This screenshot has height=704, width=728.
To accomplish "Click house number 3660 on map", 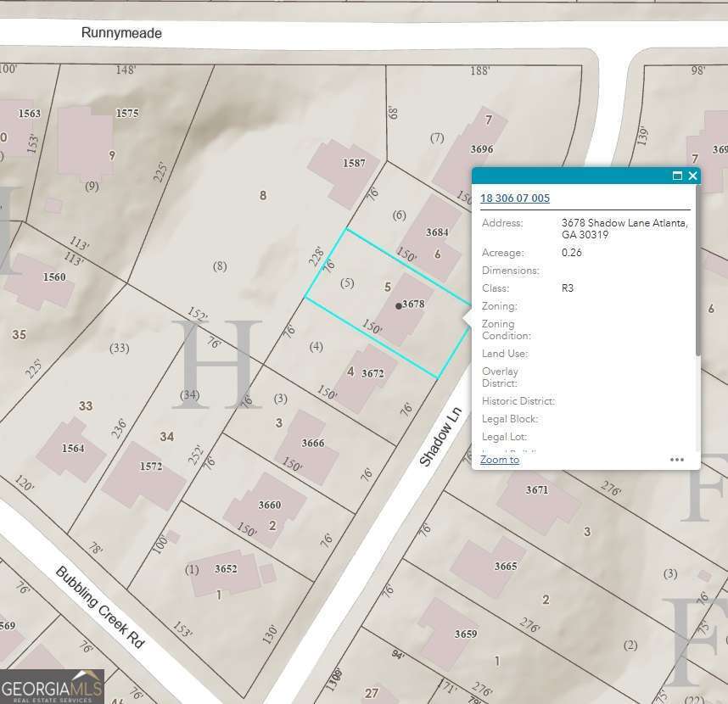I will point(269,505).
